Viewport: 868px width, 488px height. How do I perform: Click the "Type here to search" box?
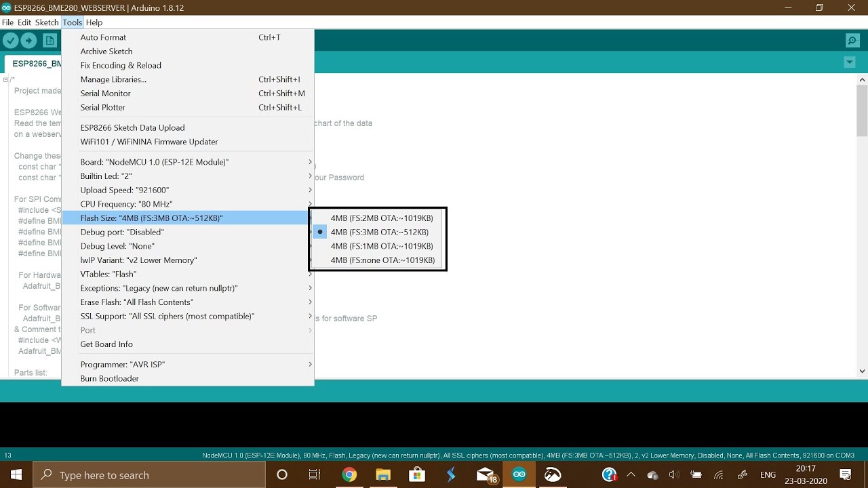tap(149, 475)
